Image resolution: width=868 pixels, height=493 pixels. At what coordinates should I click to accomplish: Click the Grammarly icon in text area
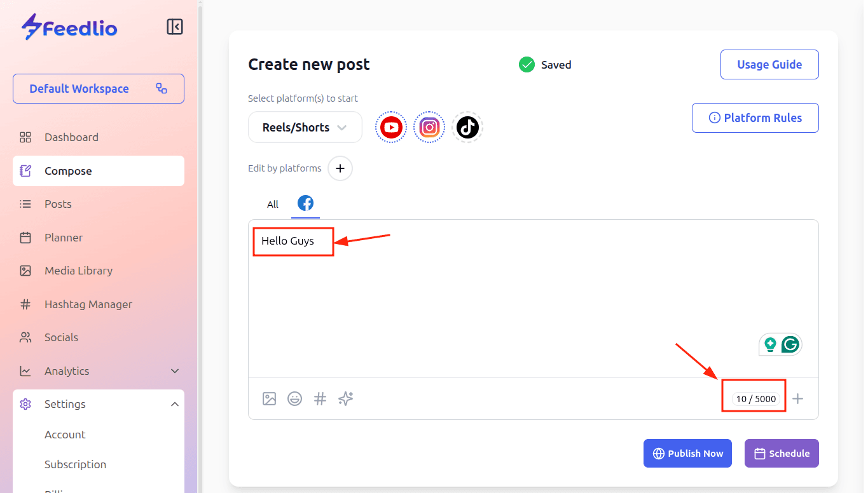790,344
